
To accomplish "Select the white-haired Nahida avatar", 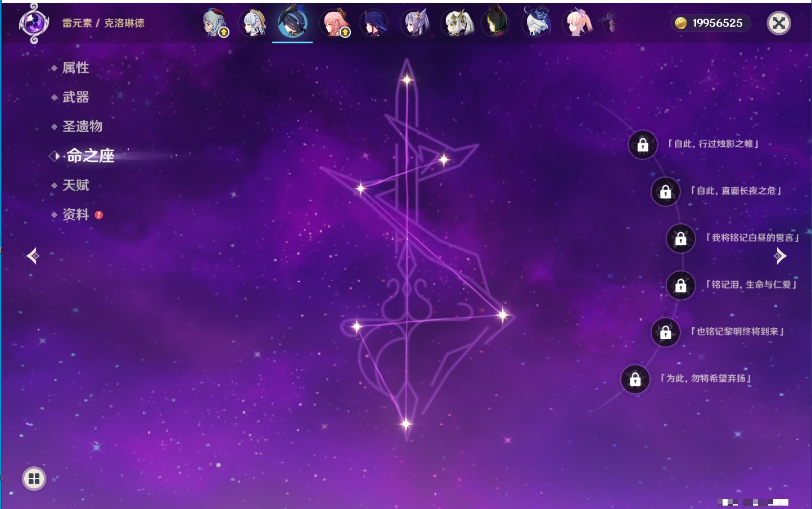I will click(457, 23).
